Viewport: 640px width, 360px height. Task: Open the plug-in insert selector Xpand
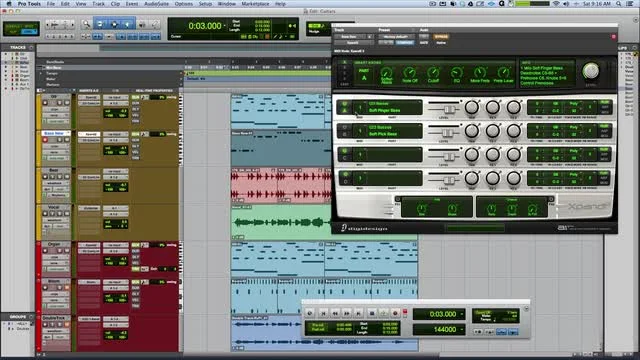click(x=353, y=42)
